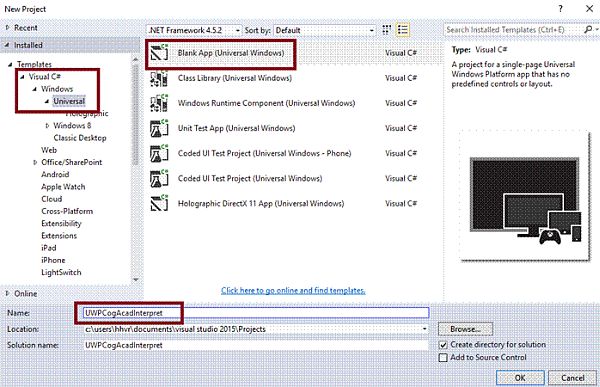Click the Solution name input field
This screenshot has height=387, width=600.
pyautogui.click(x=256, y=345)
